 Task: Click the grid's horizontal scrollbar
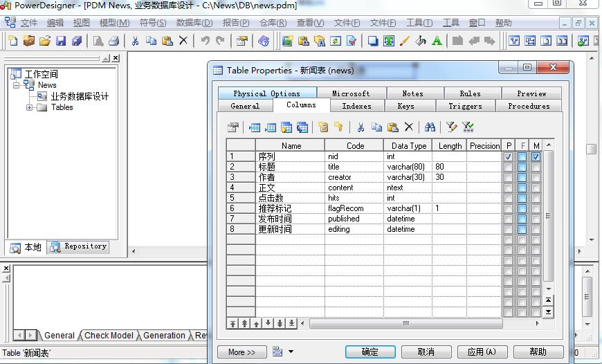(x=405, y=323)
